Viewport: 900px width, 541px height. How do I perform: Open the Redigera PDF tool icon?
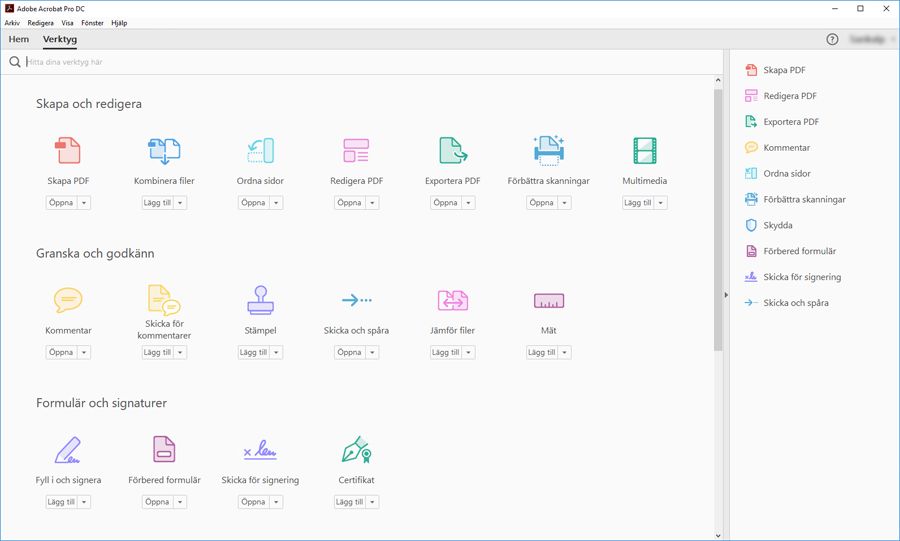tap(356, 150)
